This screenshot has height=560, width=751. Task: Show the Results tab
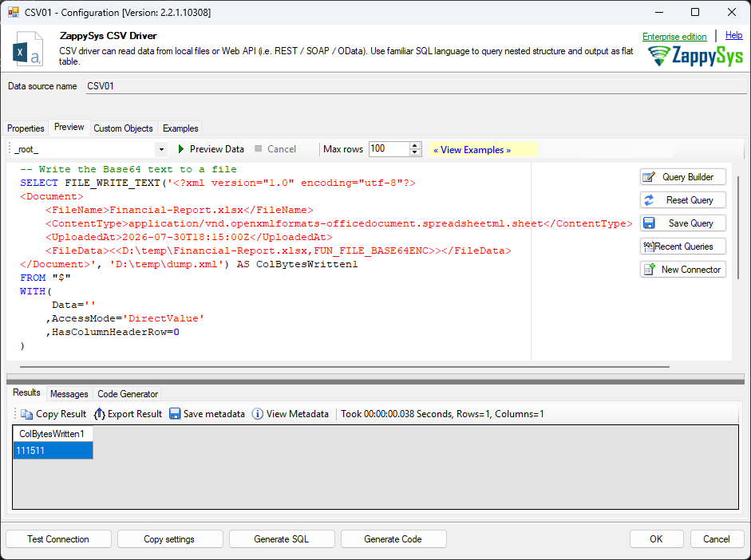[x=26, y=392]
